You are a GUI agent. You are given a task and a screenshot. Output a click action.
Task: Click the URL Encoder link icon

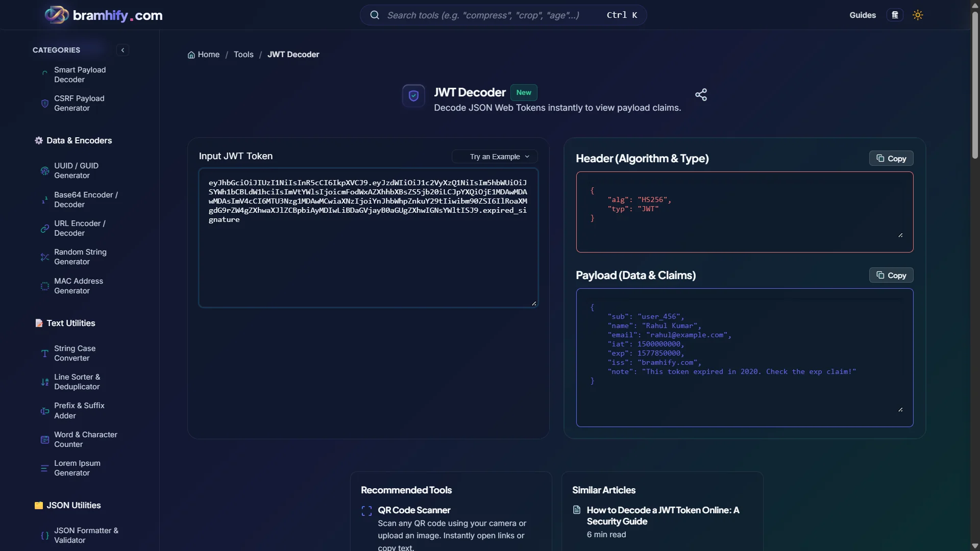(x=45, y=229)
